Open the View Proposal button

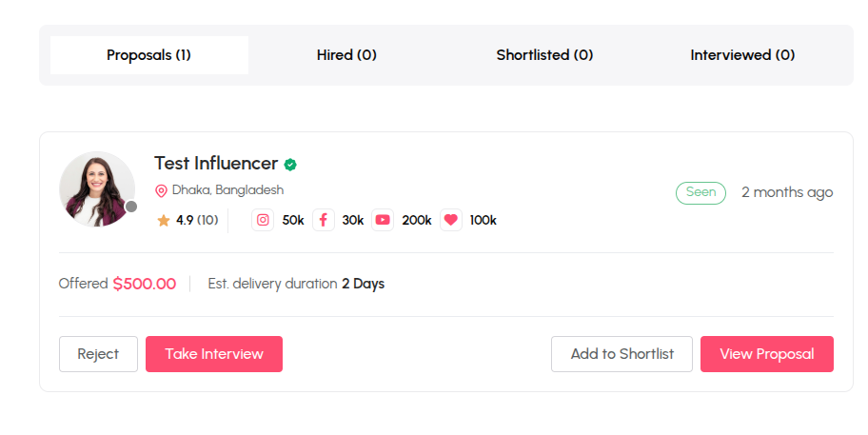[x=767, y=354]
